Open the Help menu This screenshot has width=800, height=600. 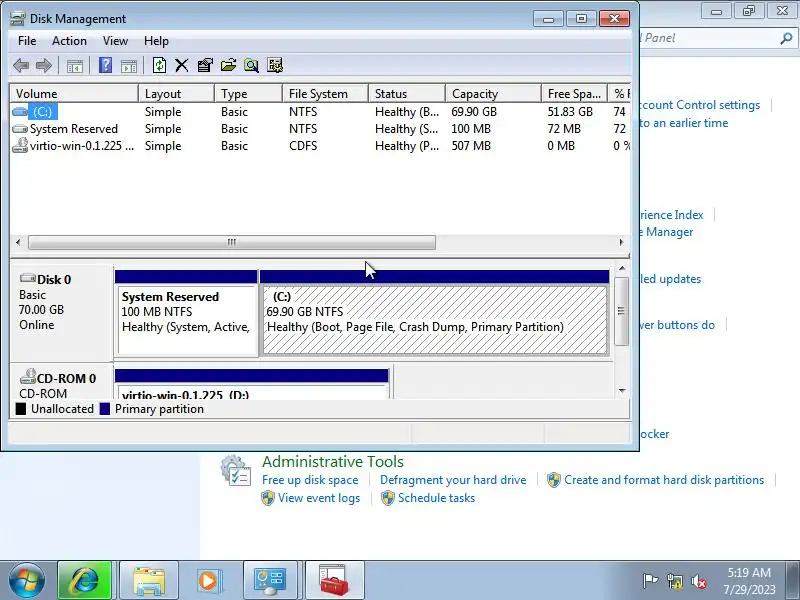point(156,41)
